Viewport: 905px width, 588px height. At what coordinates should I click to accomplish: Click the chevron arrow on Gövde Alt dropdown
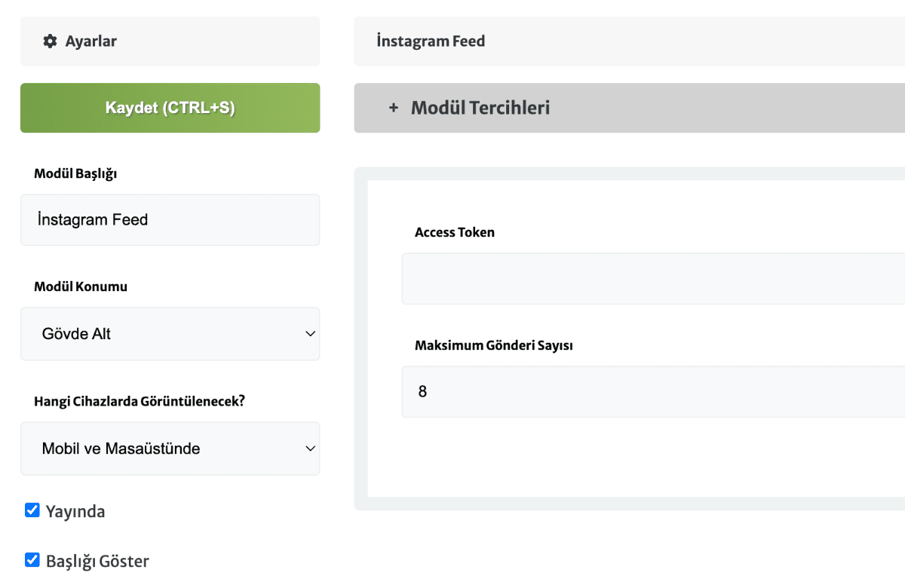pyautogui.click(x=309, y=333)
